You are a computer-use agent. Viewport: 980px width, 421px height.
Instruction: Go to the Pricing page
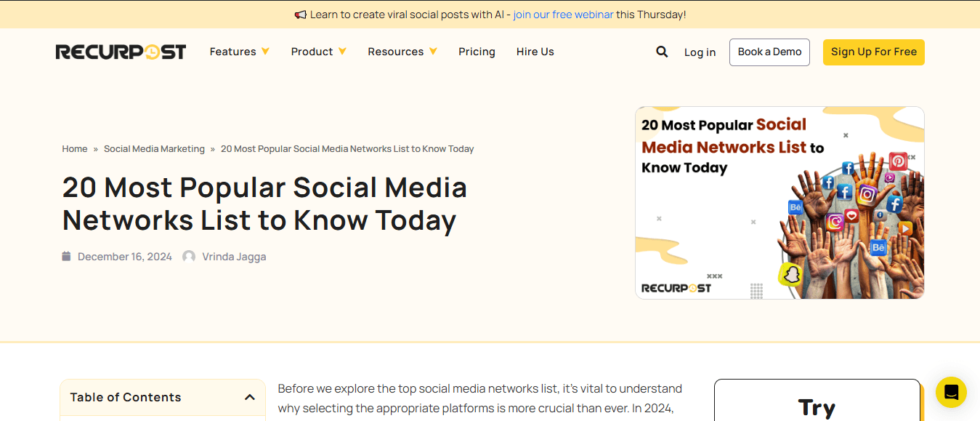pyautogui.click(x=477, y=52)
